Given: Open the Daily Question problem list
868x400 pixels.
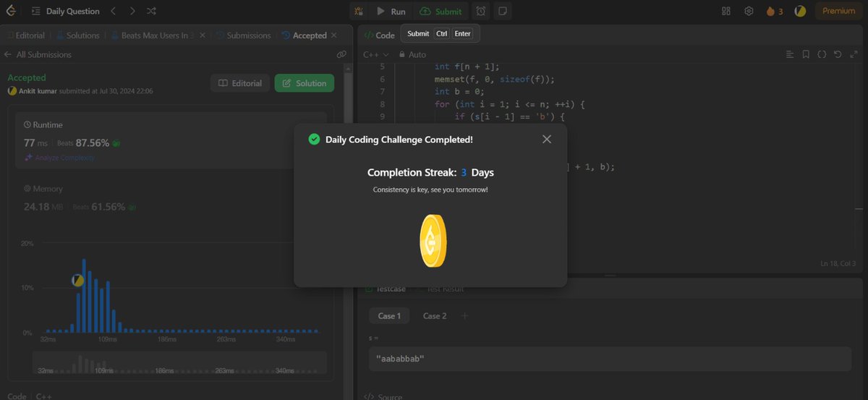Looking at the screenshot, I should point(66,12).
